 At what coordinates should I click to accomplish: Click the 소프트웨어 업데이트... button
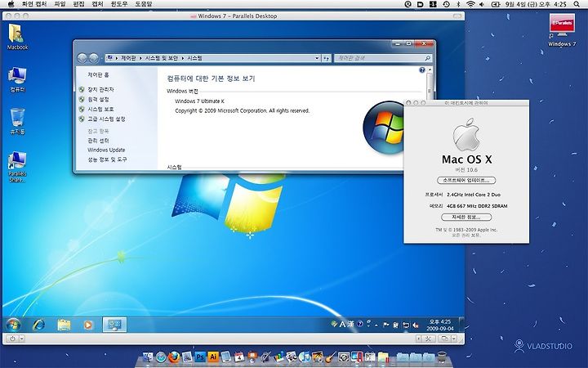[466, 180]
